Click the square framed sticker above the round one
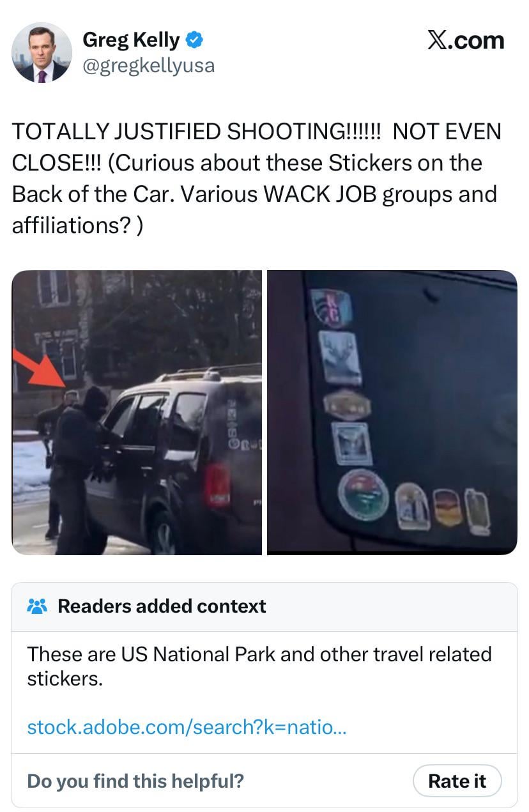 [x=352, y=443]
